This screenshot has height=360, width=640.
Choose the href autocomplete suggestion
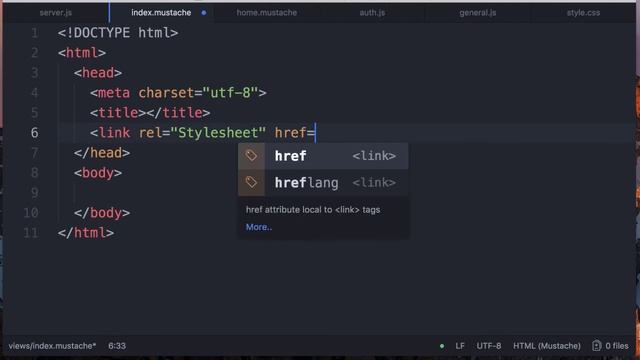pos(323,156)
